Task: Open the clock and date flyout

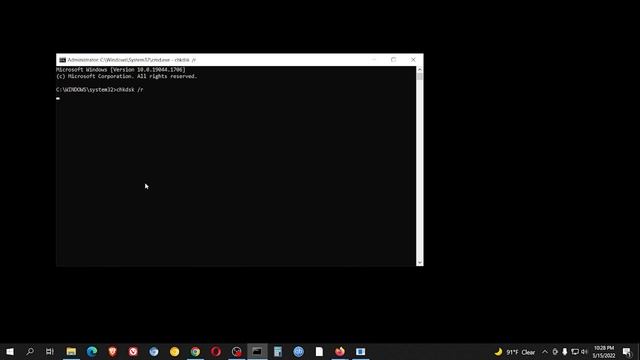Action: (604, 352)
